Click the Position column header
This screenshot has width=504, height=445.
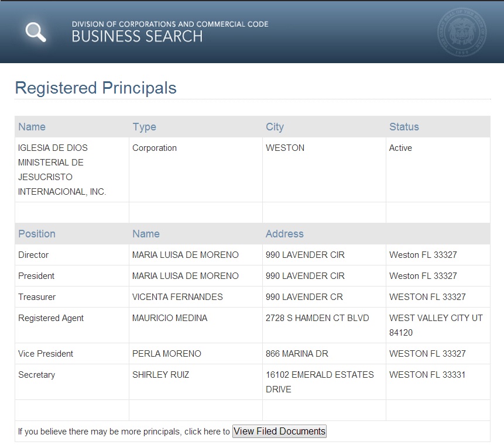click(x=37, y=234)
